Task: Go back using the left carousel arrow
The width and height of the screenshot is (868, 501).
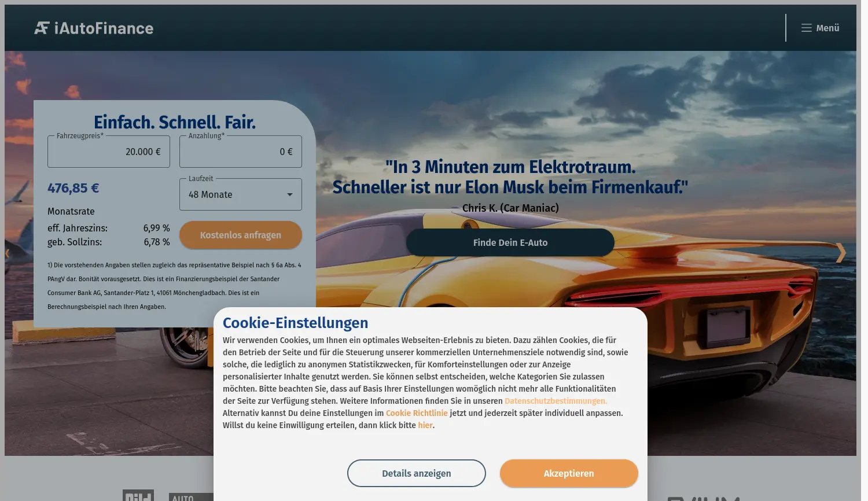Action: (x=8, y=253)
